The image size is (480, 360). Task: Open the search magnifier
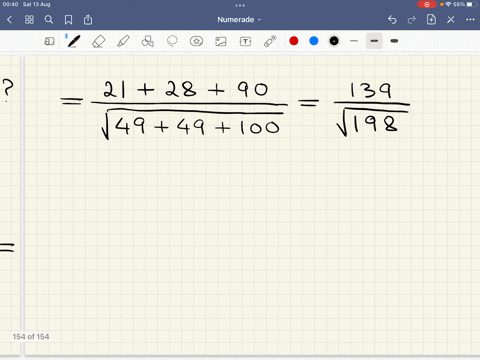pos(49,20)
